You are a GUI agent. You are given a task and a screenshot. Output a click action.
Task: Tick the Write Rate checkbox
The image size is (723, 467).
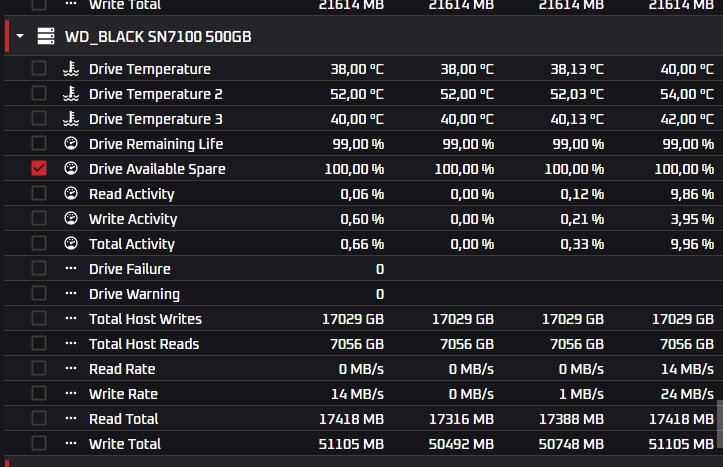click(39, 393)
